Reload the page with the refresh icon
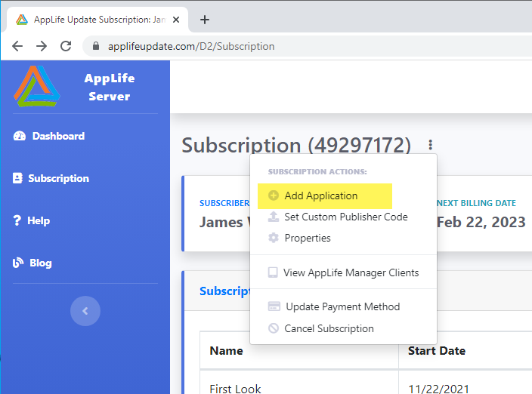The height and width of the screenshot is (394, 532). 66,46
